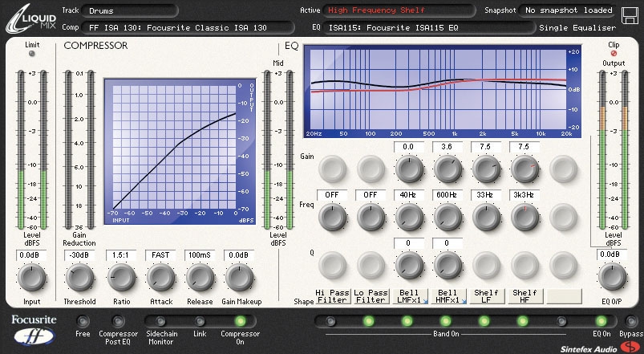Image resolution: width=644 pixels, height=354 pixels.
Task: Click the blank seventh Shape button
Action: (565, 296)
